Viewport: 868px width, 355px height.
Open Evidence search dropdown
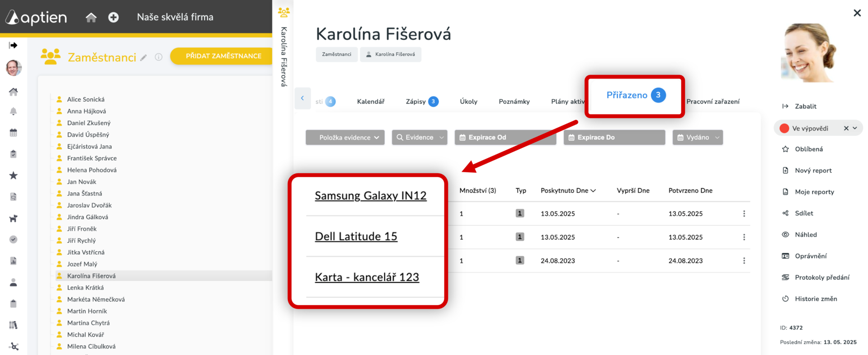coord(420,137)
